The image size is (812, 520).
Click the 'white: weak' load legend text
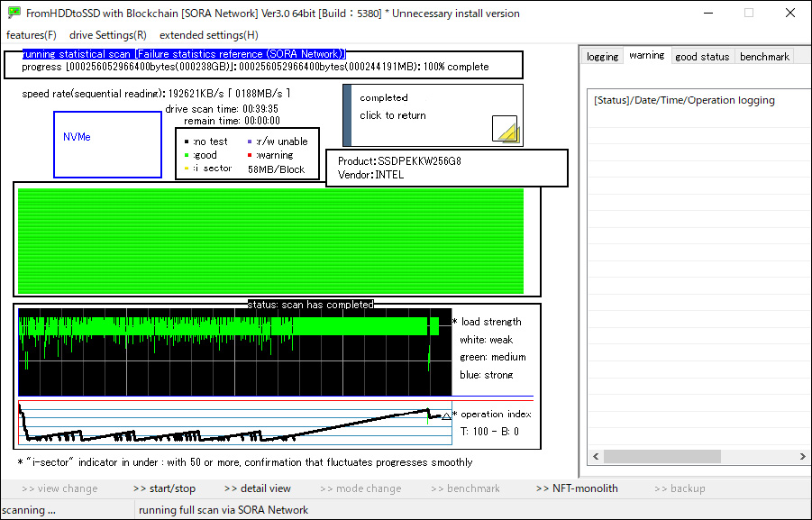pyautogui.click(x=487, y=340)
